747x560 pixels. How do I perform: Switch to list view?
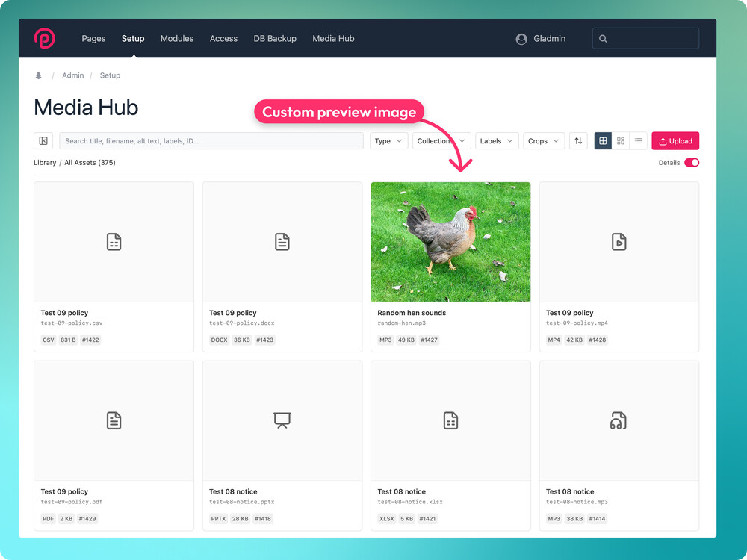point(639,141)
